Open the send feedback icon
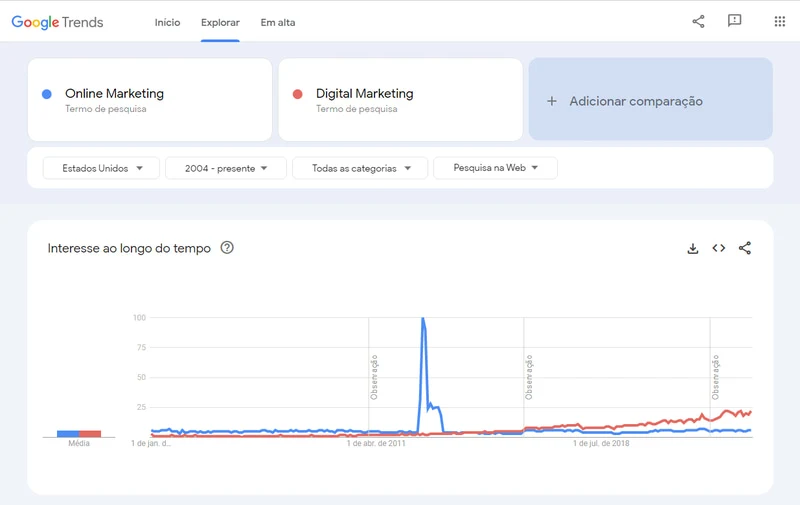 [x=734, y=21]
